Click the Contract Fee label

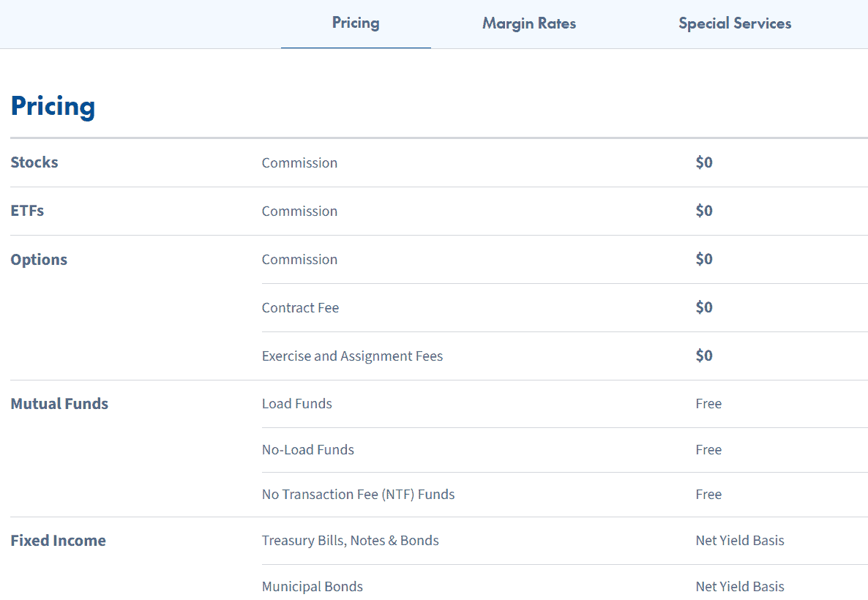[x=301, y=308]
